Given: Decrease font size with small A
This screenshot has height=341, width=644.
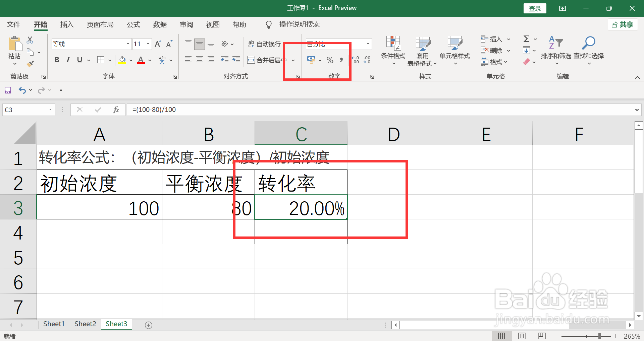Looking at the screenshot, I should (x=169, y=44).
